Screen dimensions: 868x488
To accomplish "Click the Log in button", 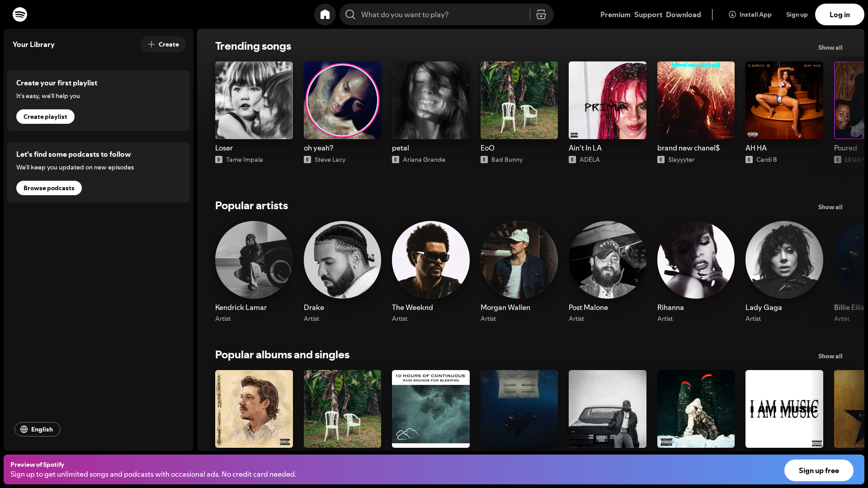I will pyautogui.click(x=840, y=14).
